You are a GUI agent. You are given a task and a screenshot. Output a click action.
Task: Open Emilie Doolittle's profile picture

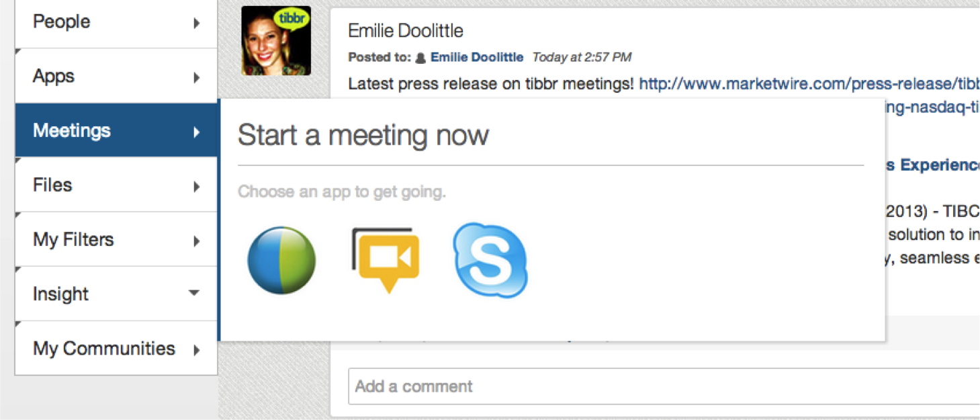(x=276, y=40)
